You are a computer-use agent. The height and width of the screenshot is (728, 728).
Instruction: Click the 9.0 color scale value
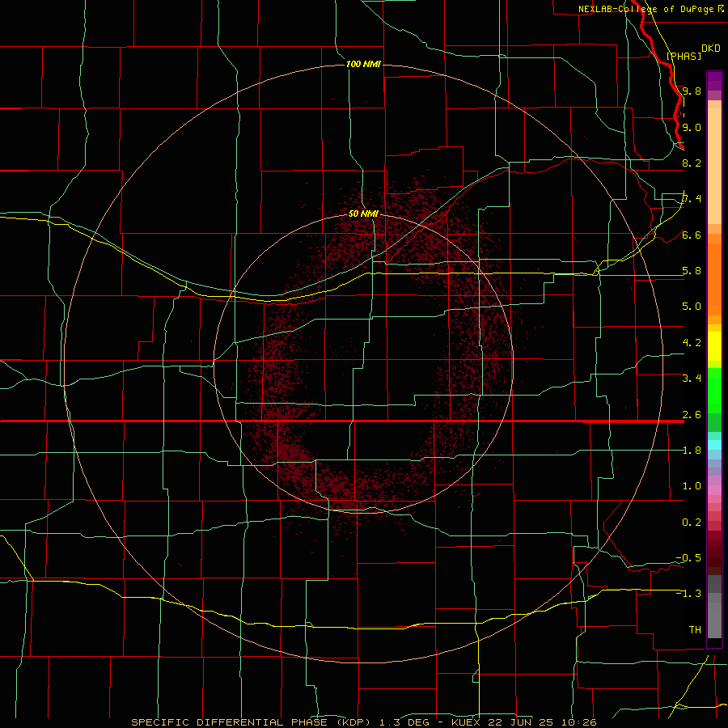692,127
